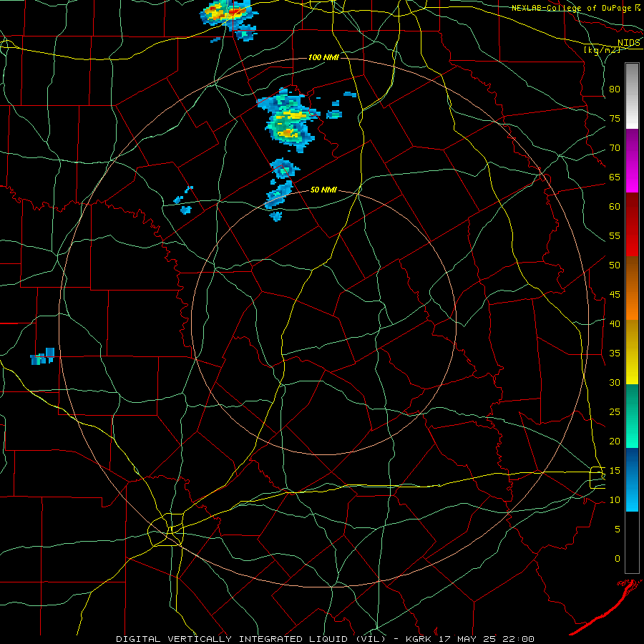Image resolution: width=644 pixels, height=644 pixels.
Task: Click the small blue echo at the far west
Action: (x=43, y=356)
